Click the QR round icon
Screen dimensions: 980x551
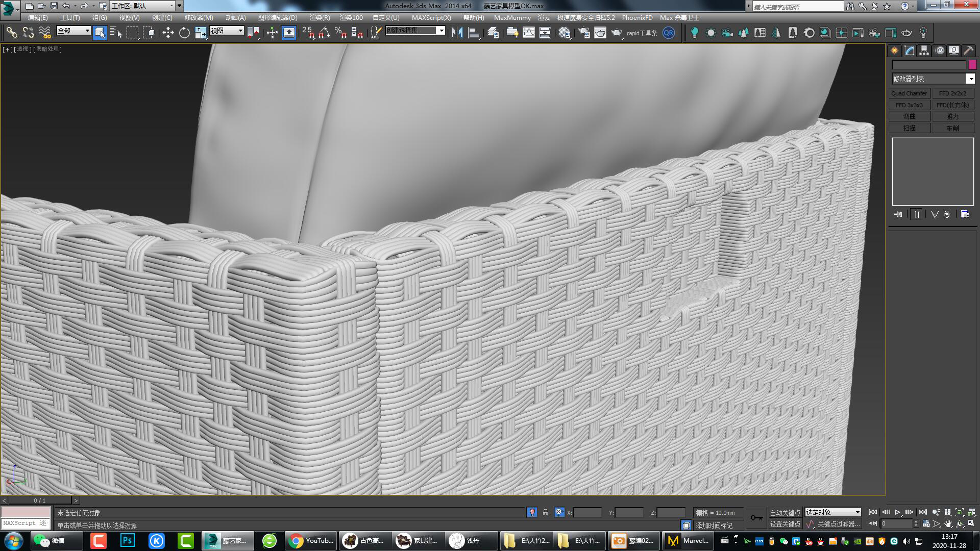[668, 33]
